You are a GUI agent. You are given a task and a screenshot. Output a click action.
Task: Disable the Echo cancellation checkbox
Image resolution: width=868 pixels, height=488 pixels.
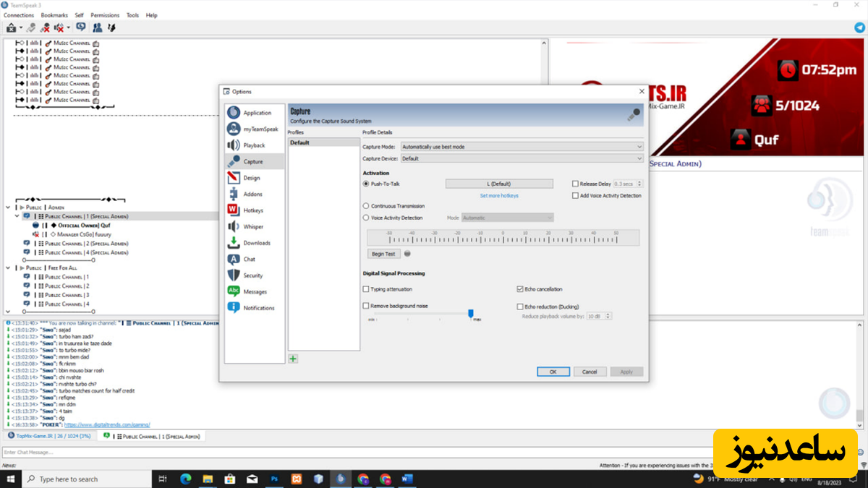click(520, 289)
